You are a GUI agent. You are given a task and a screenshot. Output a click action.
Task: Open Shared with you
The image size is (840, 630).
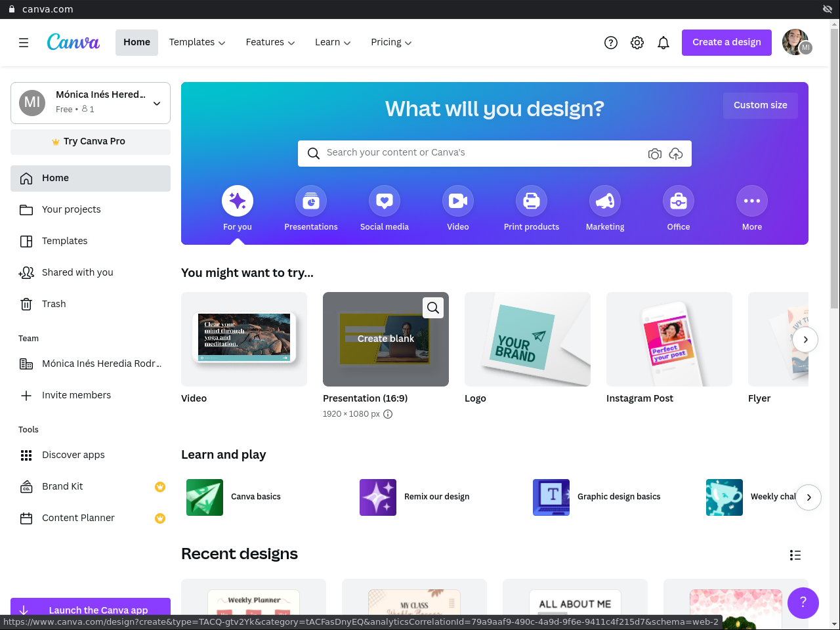tap(91, 273)
